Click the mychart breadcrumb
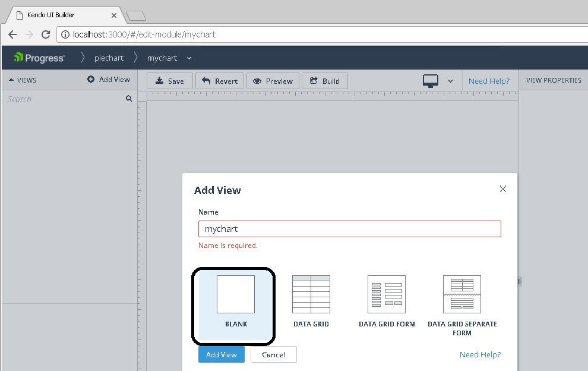The width and height of the screenshot is (588, 371). [x=162, y=58]
